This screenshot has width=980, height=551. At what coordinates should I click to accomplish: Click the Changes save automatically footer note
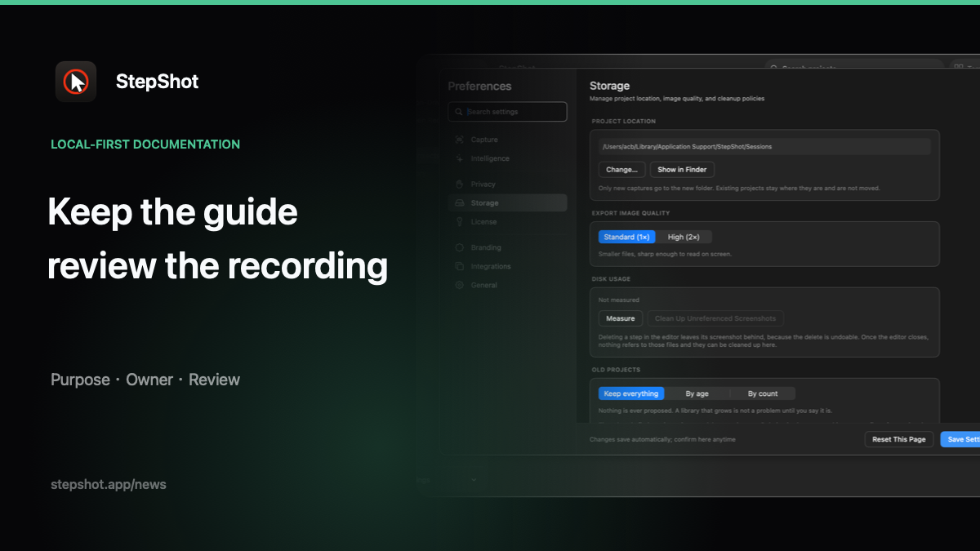point(662,439)
